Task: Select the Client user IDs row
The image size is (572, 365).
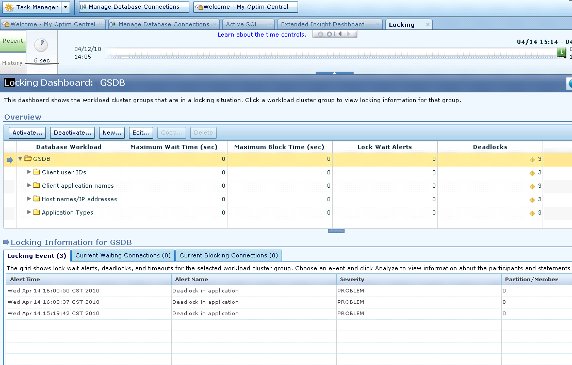Action: 288,172
